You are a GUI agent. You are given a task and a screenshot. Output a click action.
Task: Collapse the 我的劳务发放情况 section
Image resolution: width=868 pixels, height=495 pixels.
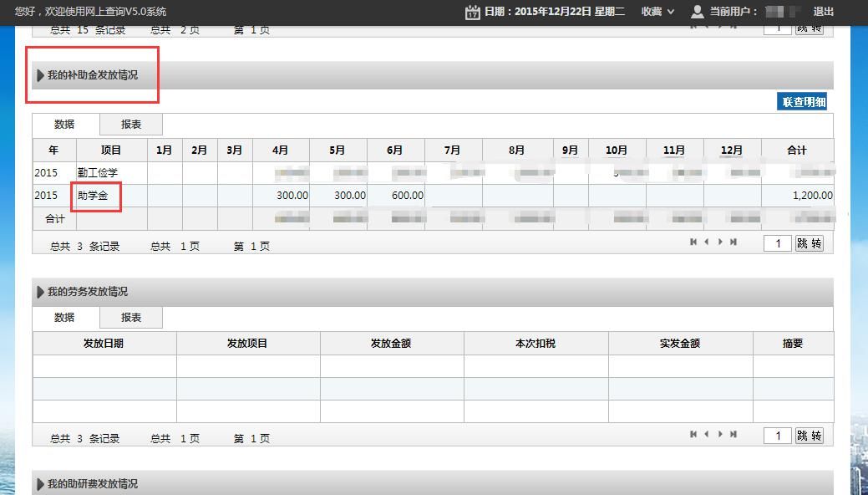coord(41,292)
